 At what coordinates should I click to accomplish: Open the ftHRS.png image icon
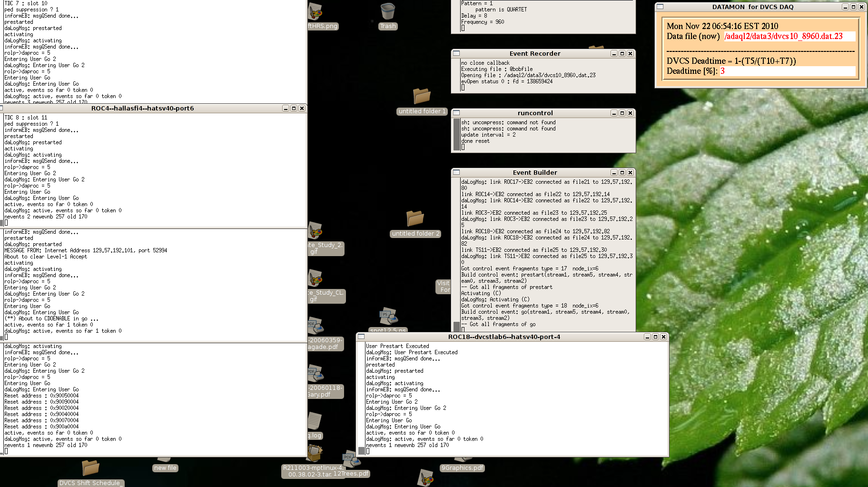(315, 11)
